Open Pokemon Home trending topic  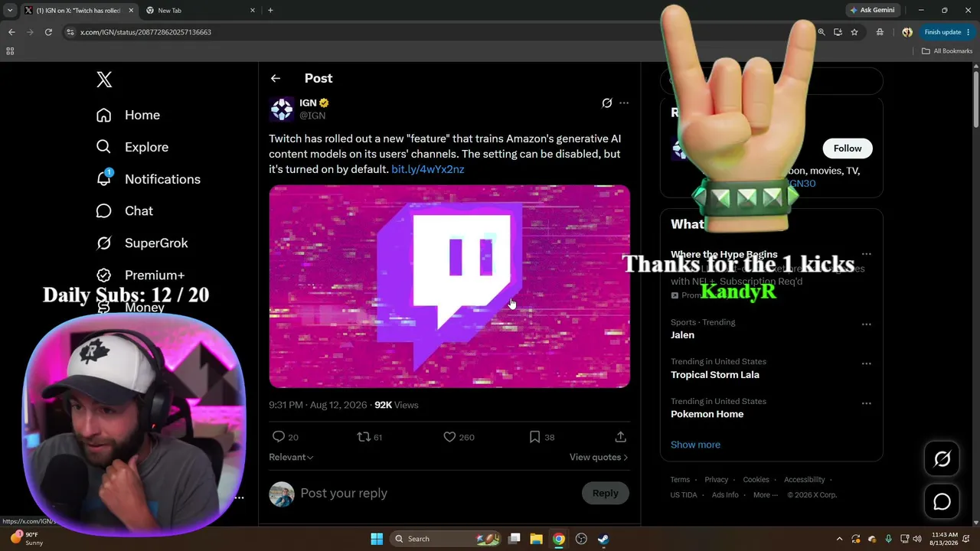(x=707, y=414)
